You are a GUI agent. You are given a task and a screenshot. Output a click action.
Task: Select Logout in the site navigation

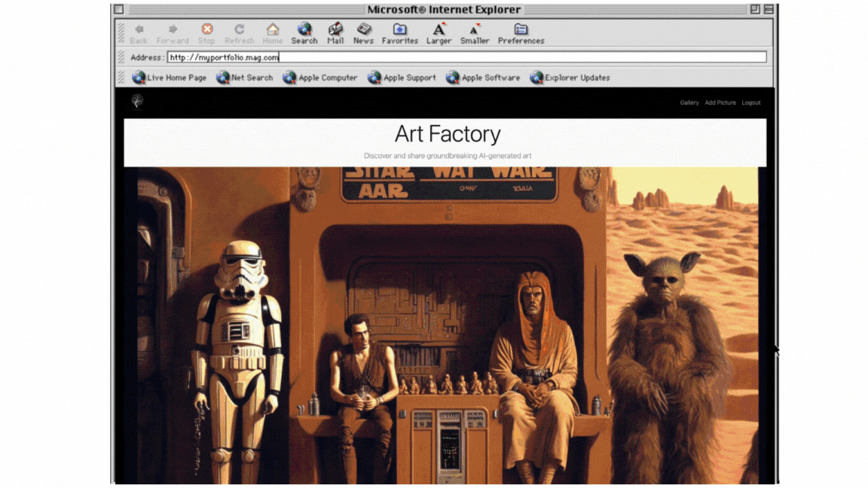click(x=751, y=102)
